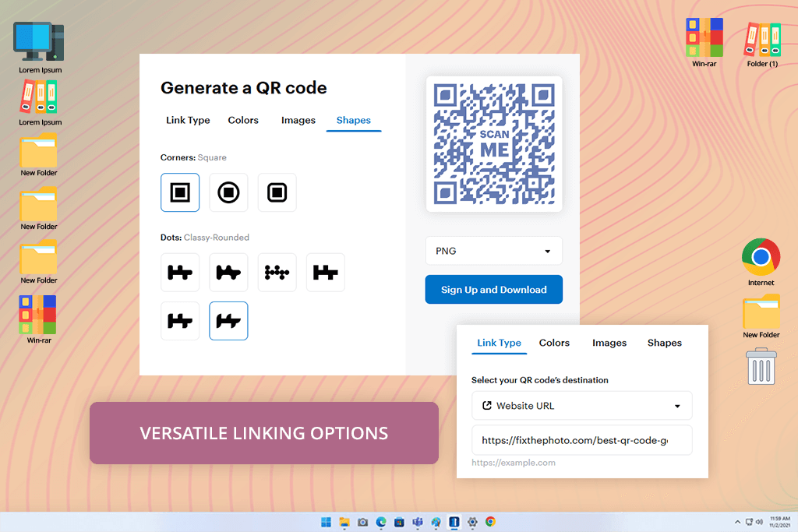This screenshot has width=798, height=532.
Task: Launch the Camera app from taskbar
Action: pyautogui.click(x=363, y=522)
